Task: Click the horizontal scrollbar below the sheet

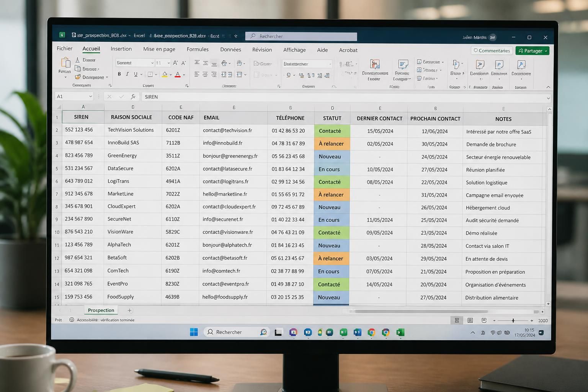Action: [x=421, y=311]
